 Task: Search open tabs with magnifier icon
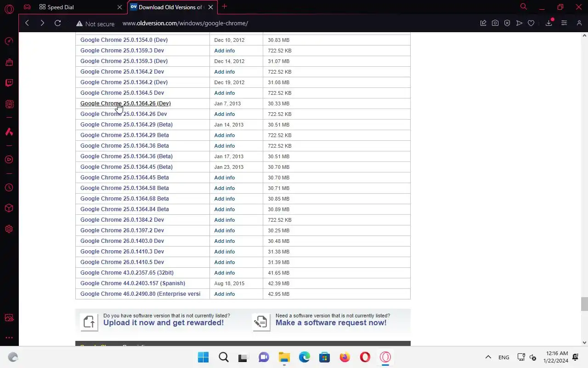pyautogui.click(x=523, y=7)
